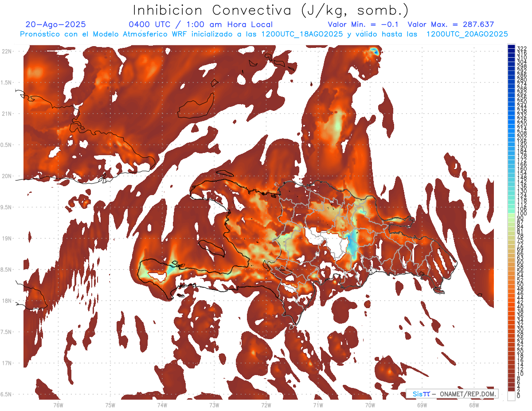Click the "22N" latitude label
532x411 pixels.
(7, 51)
